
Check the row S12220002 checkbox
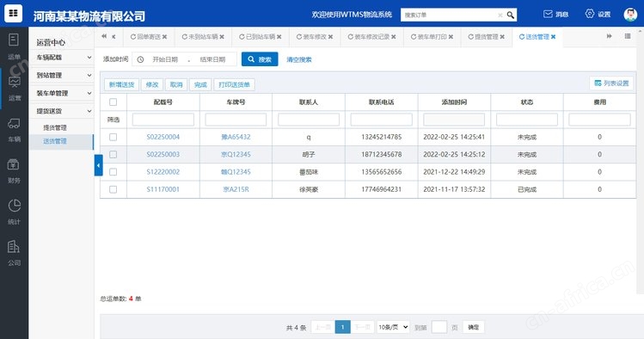113,172
